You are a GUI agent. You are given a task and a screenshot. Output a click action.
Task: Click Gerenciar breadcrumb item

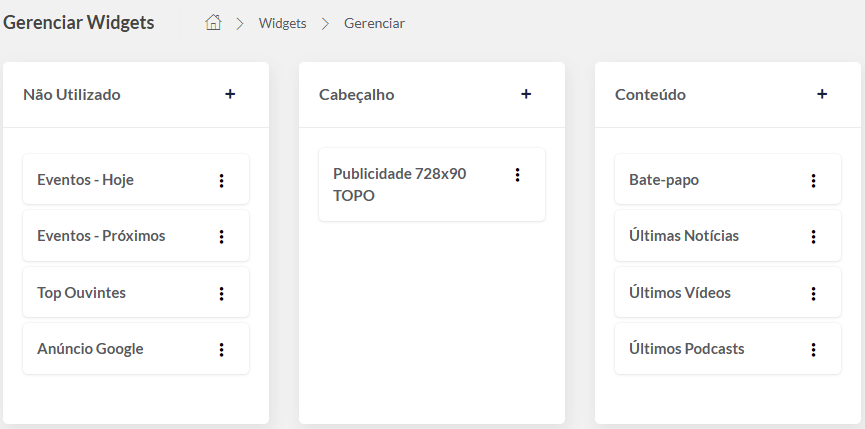374,23
